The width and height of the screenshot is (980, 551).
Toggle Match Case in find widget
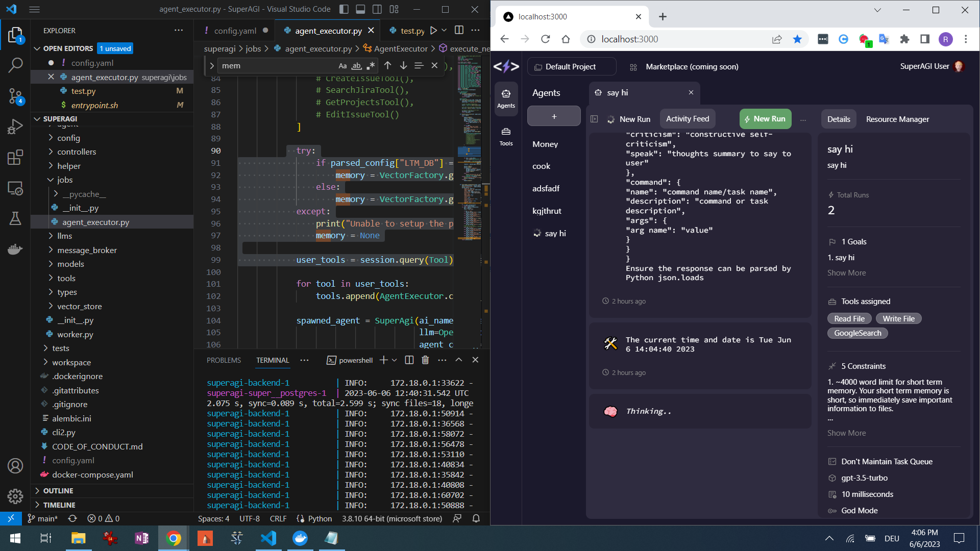pyautogui.click(x=342, y=66)
